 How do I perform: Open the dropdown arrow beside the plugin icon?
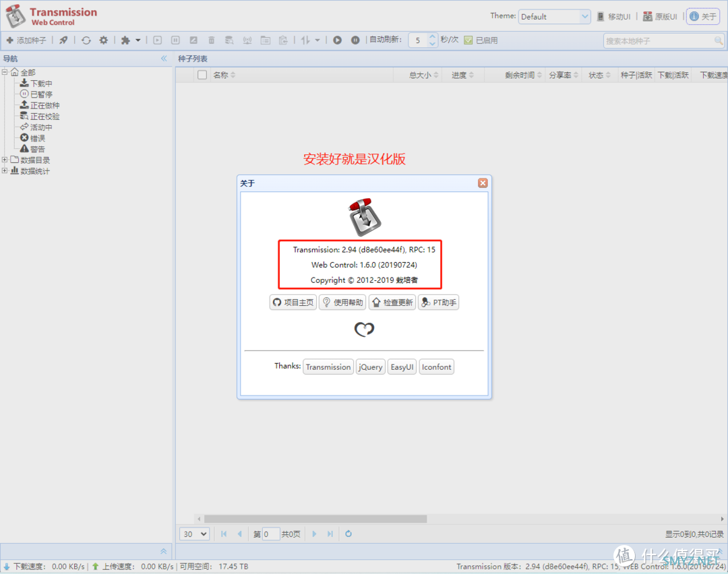click(138, 40)
